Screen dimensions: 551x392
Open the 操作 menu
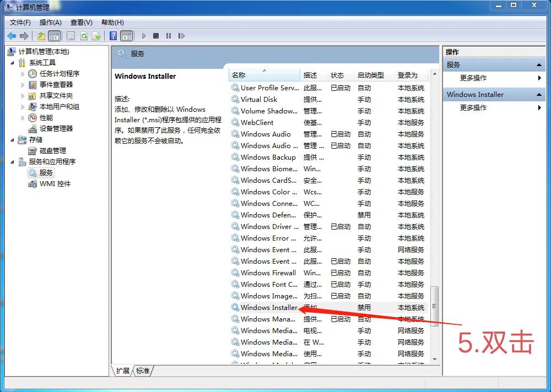pyautogui.click(x=50, y=23)
